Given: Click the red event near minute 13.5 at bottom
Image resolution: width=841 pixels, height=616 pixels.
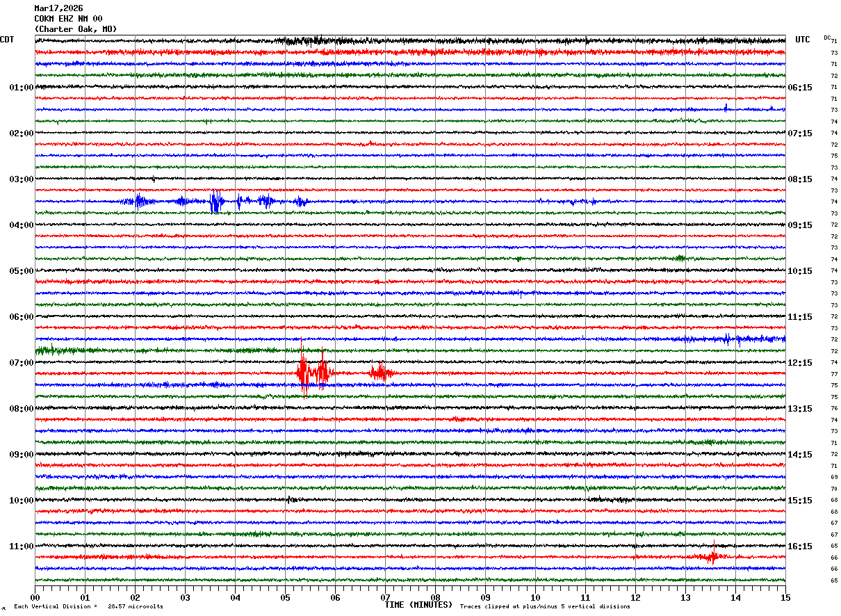Looking at the screenshot, I should [x=712, y=556].
